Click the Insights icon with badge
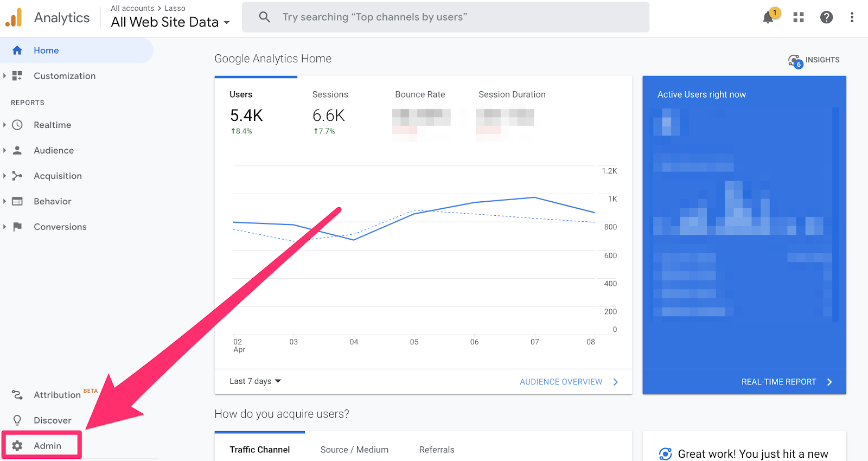 (x=795, y=61)
